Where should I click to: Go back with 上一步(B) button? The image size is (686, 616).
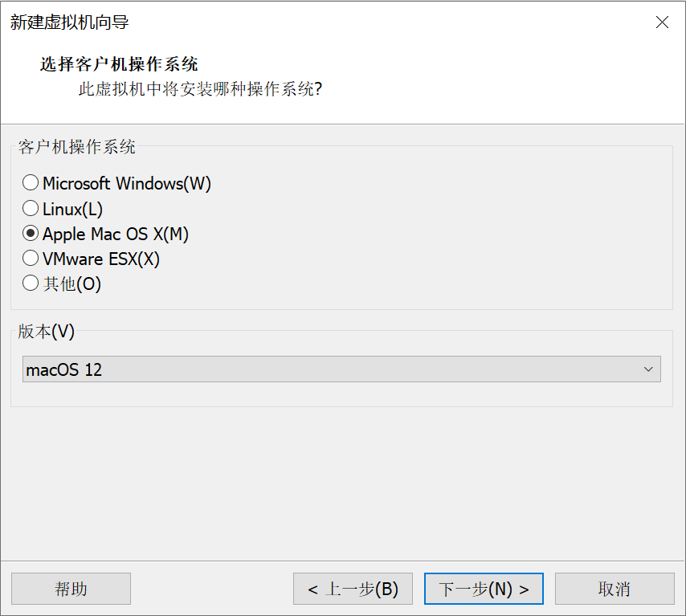point(353,589)
